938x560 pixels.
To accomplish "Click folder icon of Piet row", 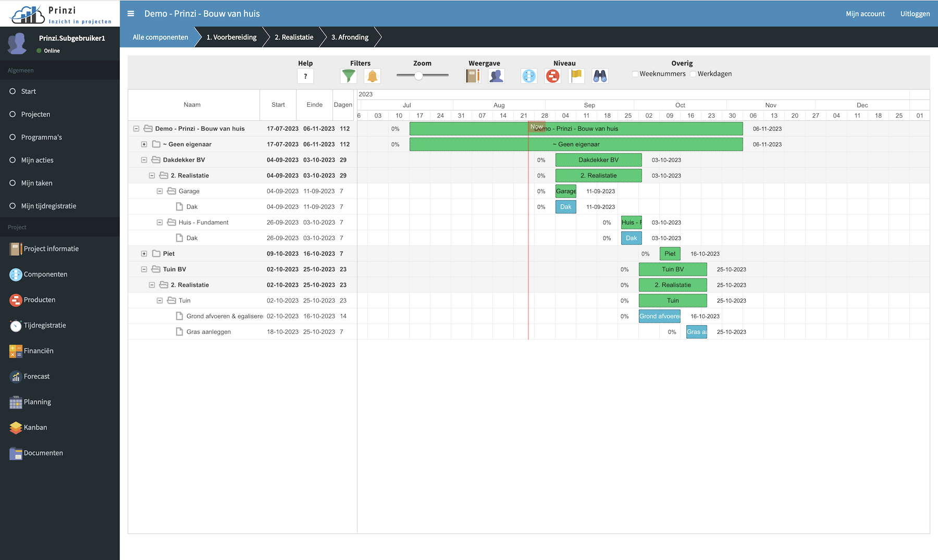I will point(156,254).
